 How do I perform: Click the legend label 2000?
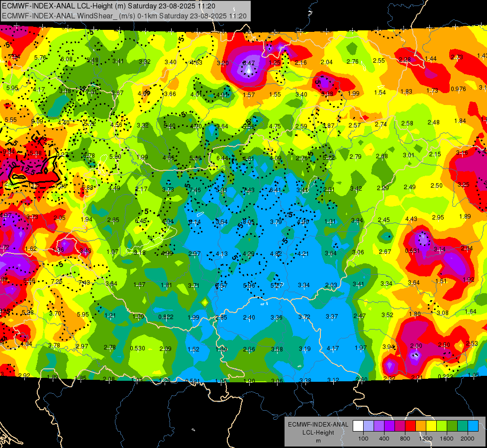468,439
